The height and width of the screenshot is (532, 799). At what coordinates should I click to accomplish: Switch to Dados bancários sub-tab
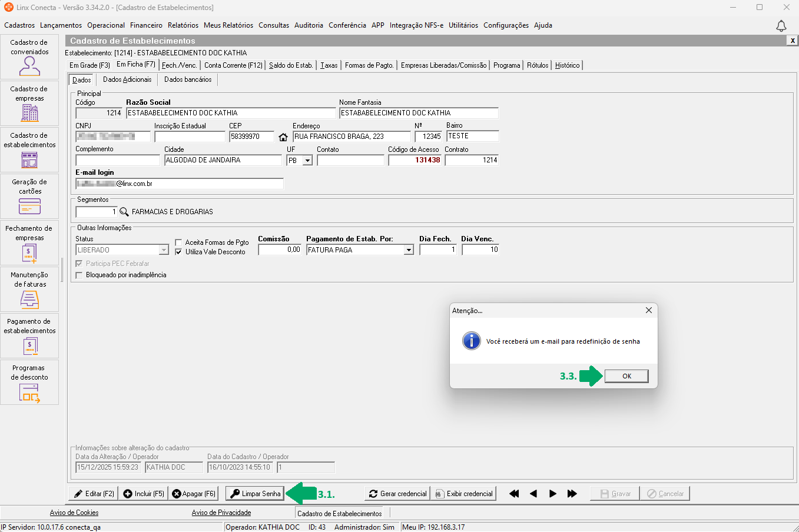point(188,79)
